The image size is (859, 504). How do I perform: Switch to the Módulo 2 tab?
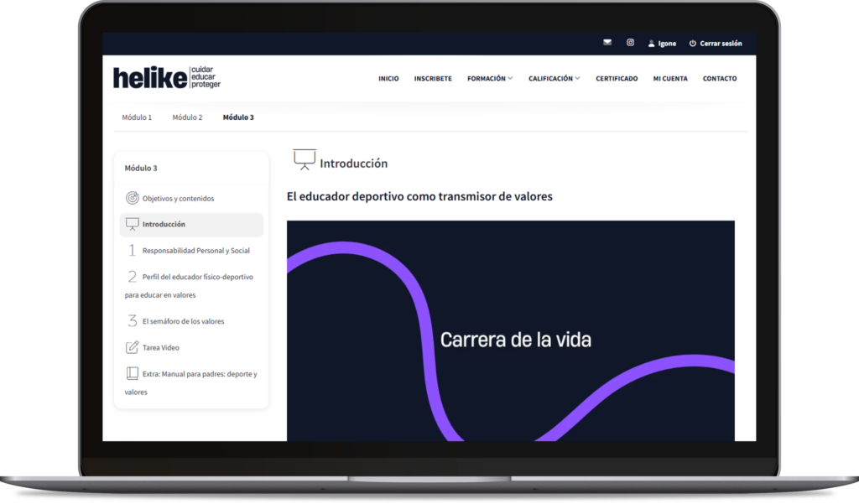tap(187, 117)
